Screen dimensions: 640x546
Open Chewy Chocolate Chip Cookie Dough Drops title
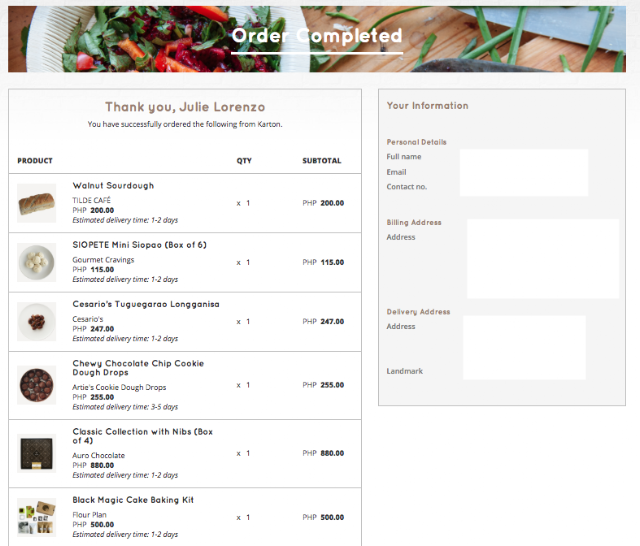click(138, 368)
